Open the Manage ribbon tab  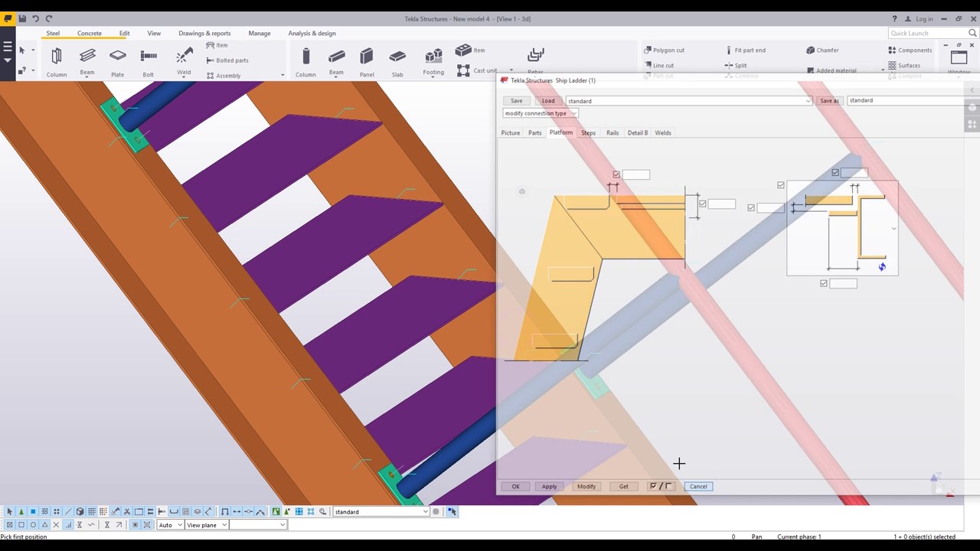coord(260,33)
